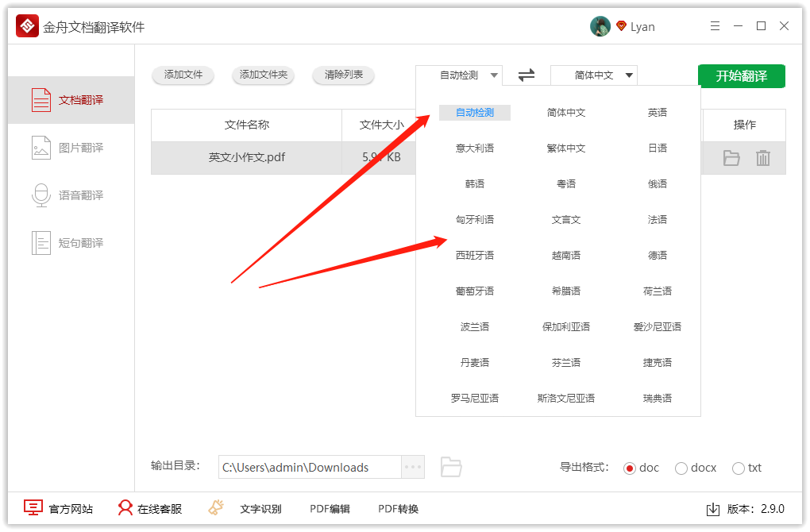The width and height of the screenshot is (810, 532).
Task: Open the target language 简体中文 dropdown
Action: tap(593, 75)
